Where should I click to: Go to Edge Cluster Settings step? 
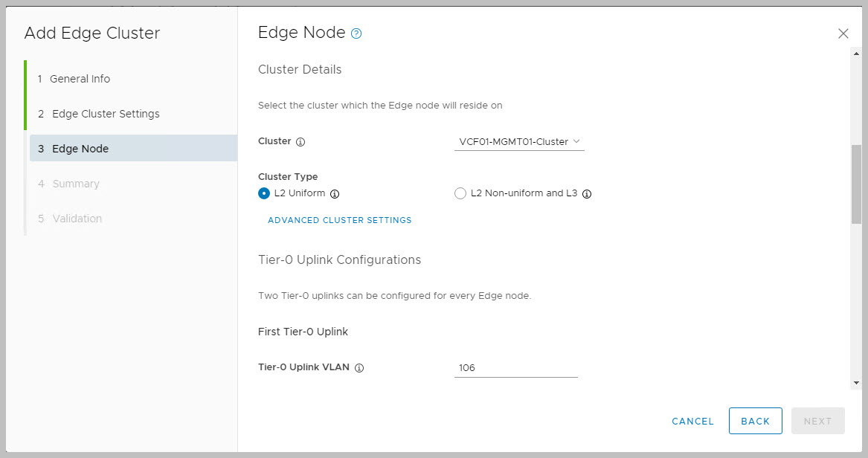click(x=106, y=114)
